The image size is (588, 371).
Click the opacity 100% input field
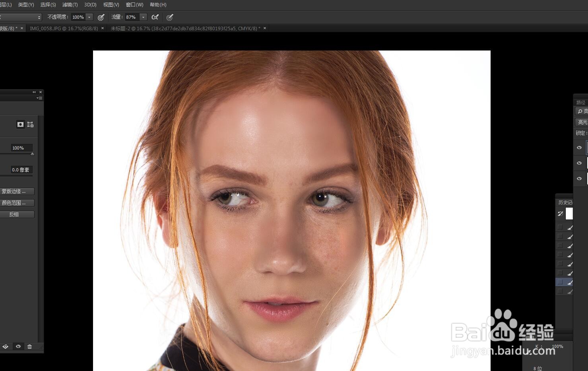click(x=78, y=17)
